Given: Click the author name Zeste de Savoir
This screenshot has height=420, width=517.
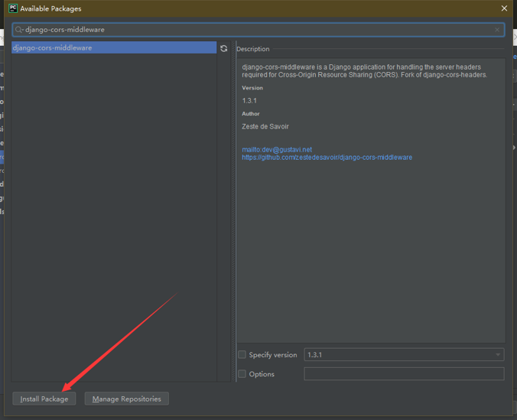Looking at the screenshot, I should pos(265,126).
